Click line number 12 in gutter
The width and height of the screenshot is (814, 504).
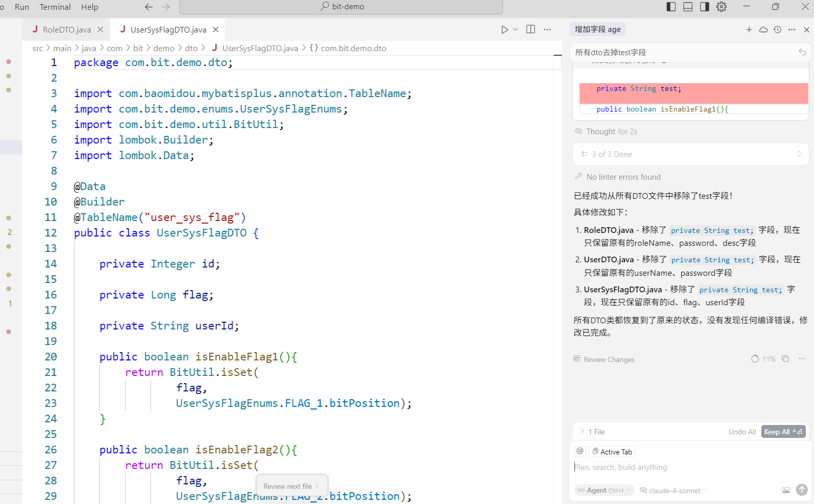click(51, 233)
